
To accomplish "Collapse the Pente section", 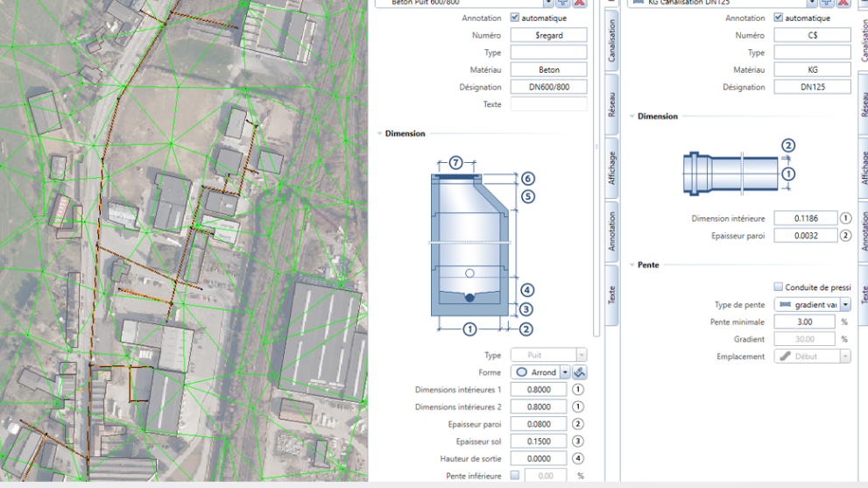I will (x=632, y=265).
